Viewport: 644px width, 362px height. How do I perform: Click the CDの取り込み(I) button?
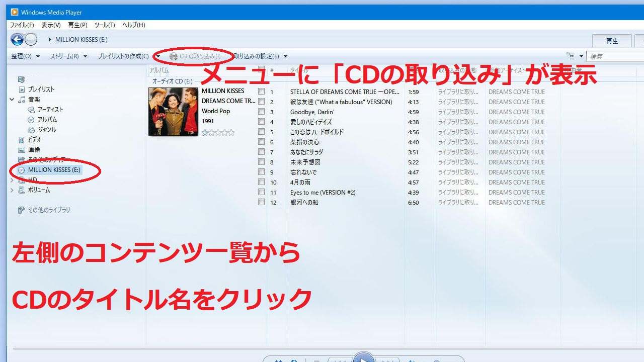(x=195, y=56)
